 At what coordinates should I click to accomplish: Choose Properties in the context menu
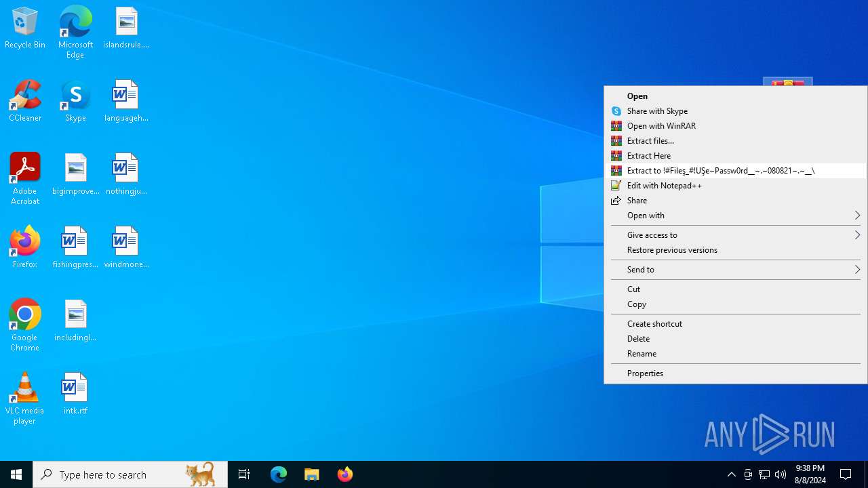click(x=736, y=373)
